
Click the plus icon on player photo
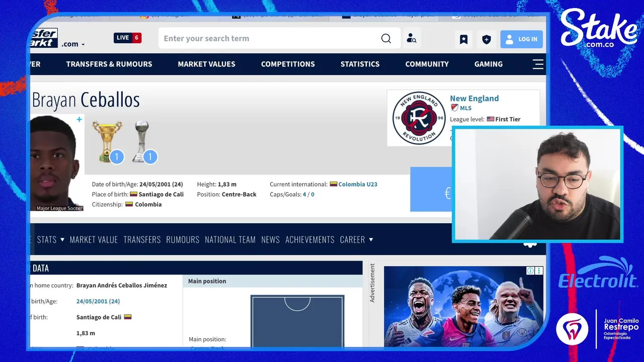click(79, 120)
